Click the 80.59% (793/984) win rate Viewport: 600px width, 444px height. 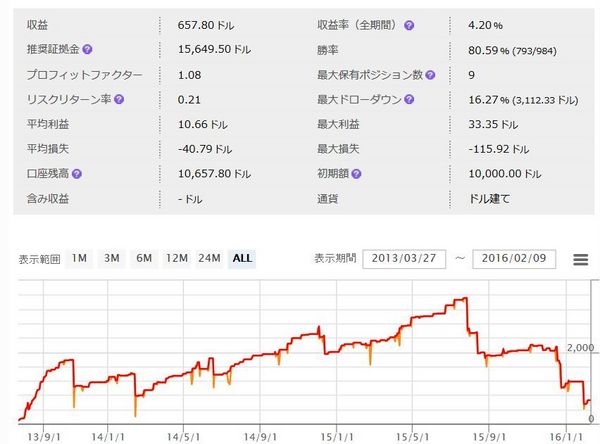tap(512, 50)
